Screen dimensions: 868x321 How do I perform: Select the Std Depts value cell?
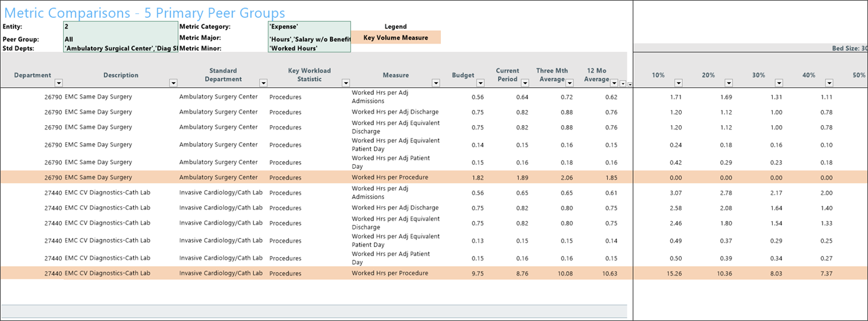tap(121, 48)
